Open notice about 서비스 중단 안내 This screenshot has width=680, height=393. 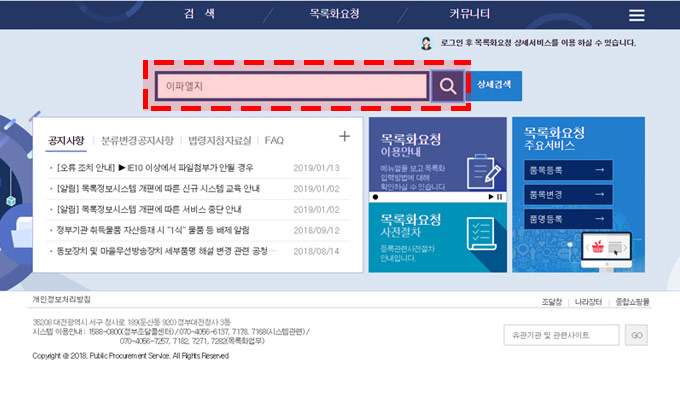pyautogui.click(x=149, y=210)
